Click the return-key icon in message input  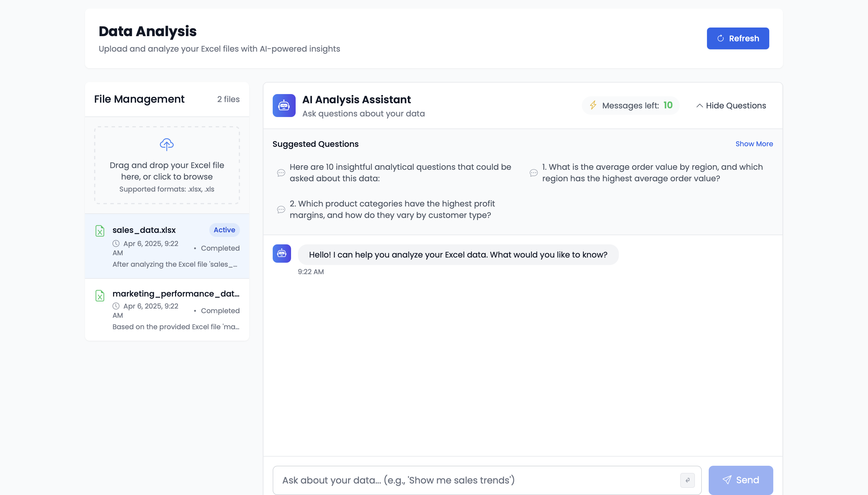point(688,480)
